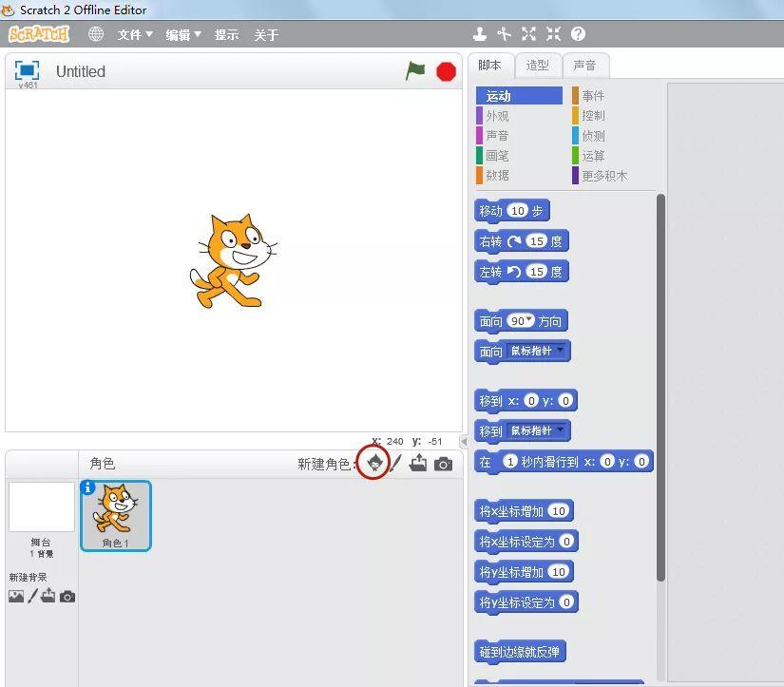Image resolution: width=784 pixels, height=687 pixels.
Task: Switch to the 声音 tab
Action: click(584, 66)
